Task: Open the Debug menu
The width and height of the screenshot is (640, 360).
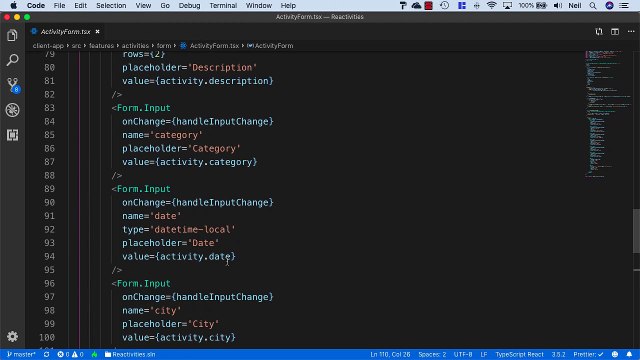Action: [x=189, y=5]
